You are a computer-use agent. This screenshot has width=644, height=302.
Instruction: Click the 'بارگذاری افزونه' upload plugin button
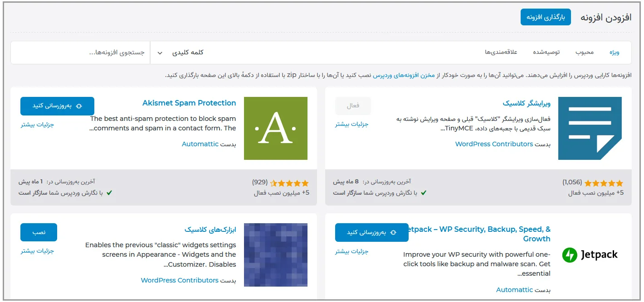[x=546, y=17]
